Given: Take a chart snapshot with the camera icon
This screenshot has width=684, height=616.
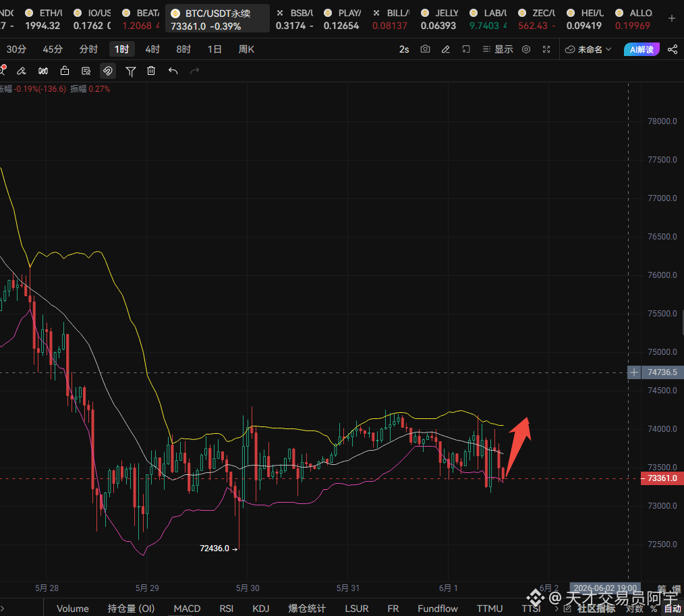Looking at the screenshot, I should [425, 49].
